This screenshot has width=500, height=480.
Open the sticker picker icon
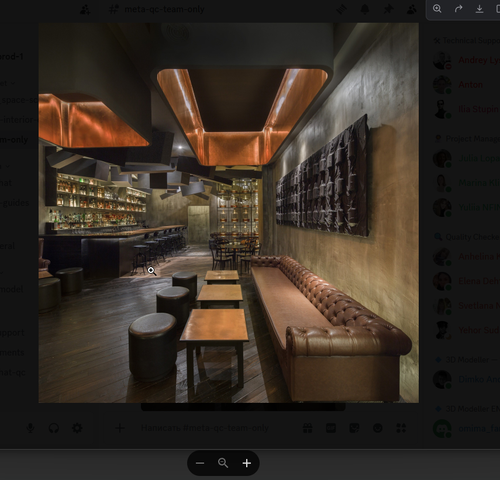354,428
